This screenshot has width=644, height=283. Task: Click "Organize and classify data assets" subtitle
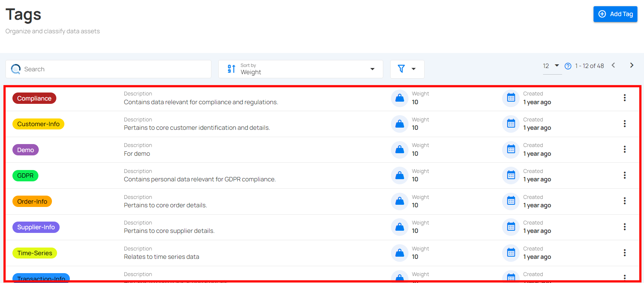(x=53, y=31)
